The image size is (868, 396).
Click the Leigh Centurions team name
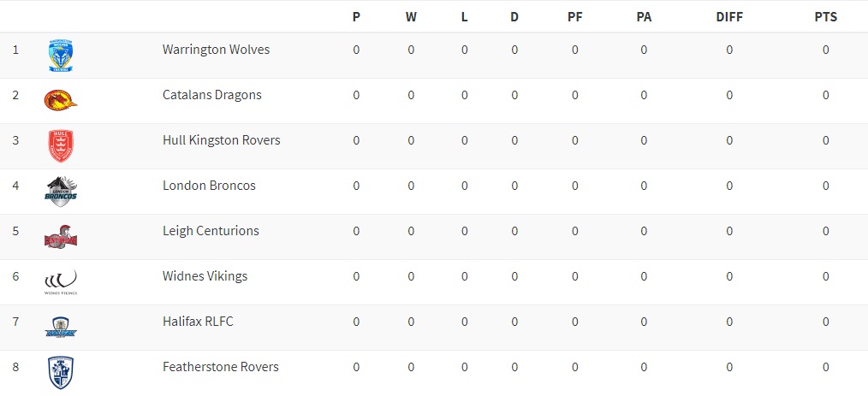pyautogui.click(x=211, y=231)
